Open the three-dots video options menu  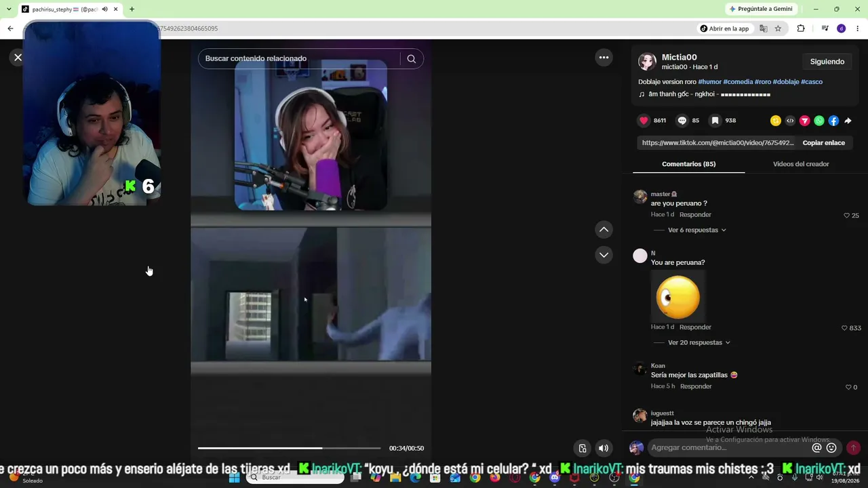click(x=604, y=58)
